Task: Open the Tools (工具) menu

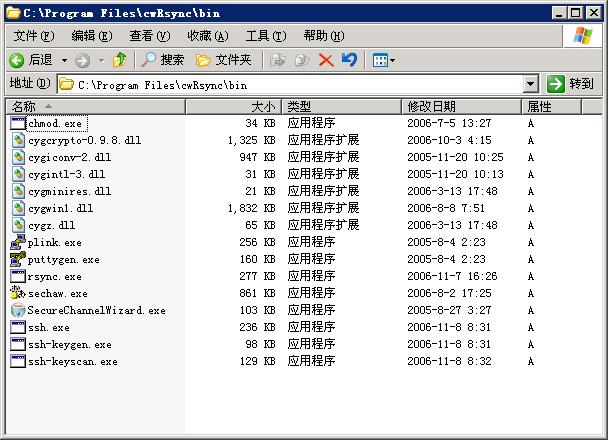Action: 266,36
